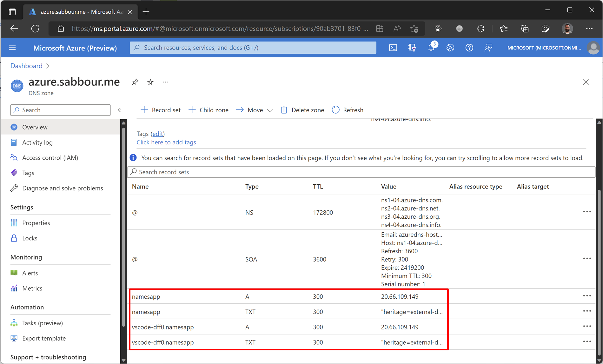Mark DNS zone as favorite star
The image size is (603, 364).
[150, 82]
